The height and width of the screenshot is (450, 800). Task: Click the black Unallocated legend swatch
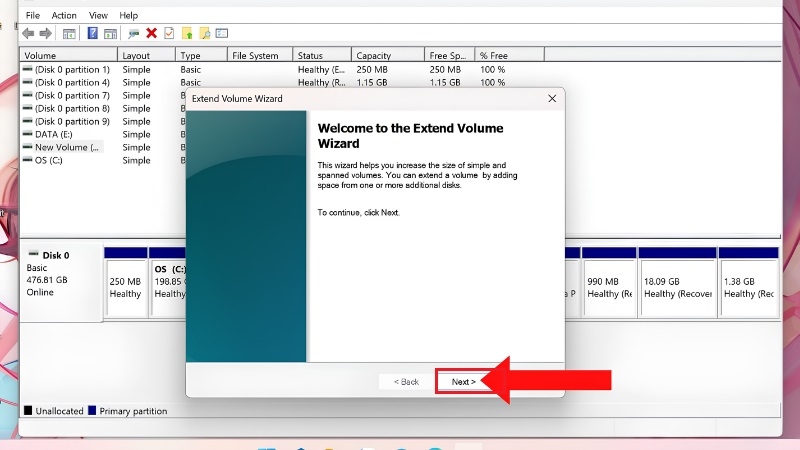[x=28, y=410]
